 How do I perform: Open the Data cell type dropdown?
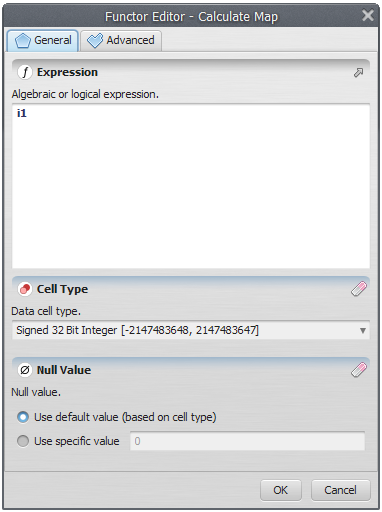click(x=191, y=330)
